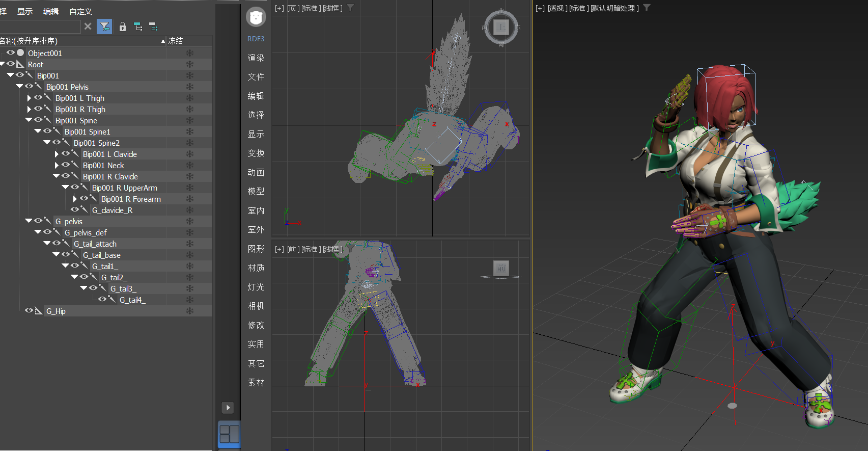Expand the Bip001 R Thigh node

(x=29, y=109)
